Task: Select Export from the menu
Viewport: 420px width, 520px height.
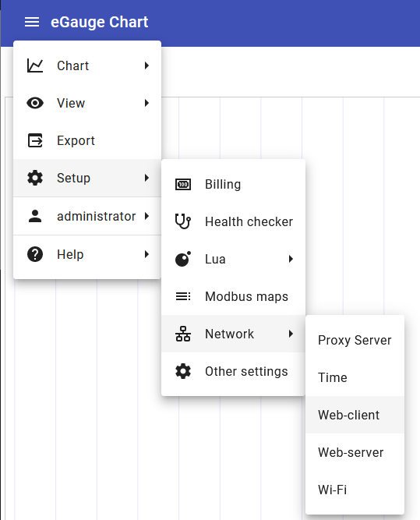Action: pyautogui.click(x=87, y=140)
